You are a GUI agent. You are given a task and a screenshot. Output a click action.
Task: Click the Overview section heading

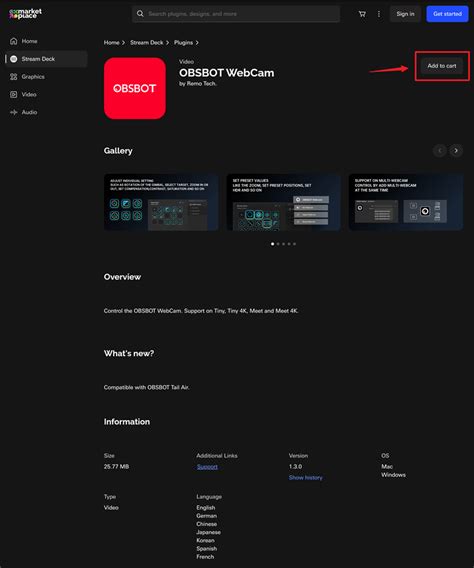tap(122, 277)
